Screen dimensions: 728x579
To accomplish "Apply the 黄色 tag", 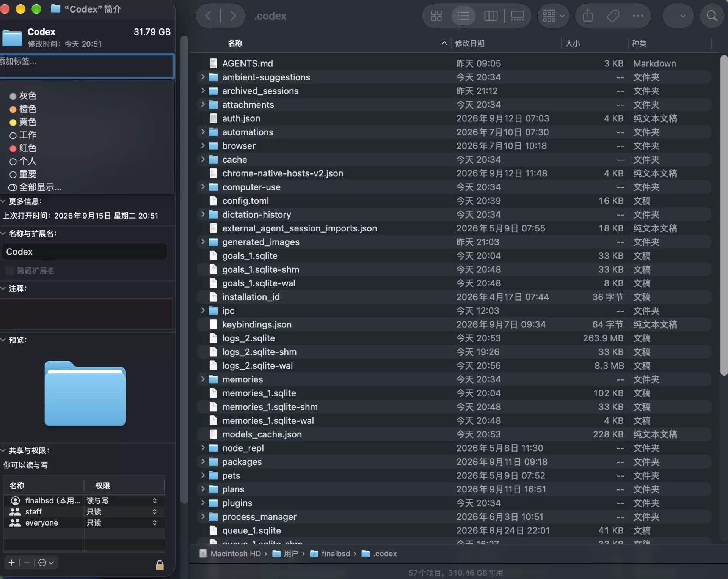I will (23, 122).
